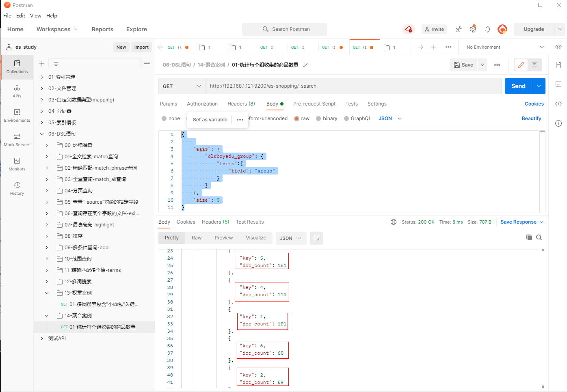
Task: Expand the 05-索引模板 collection folder
Action: (x=42, y=123)
